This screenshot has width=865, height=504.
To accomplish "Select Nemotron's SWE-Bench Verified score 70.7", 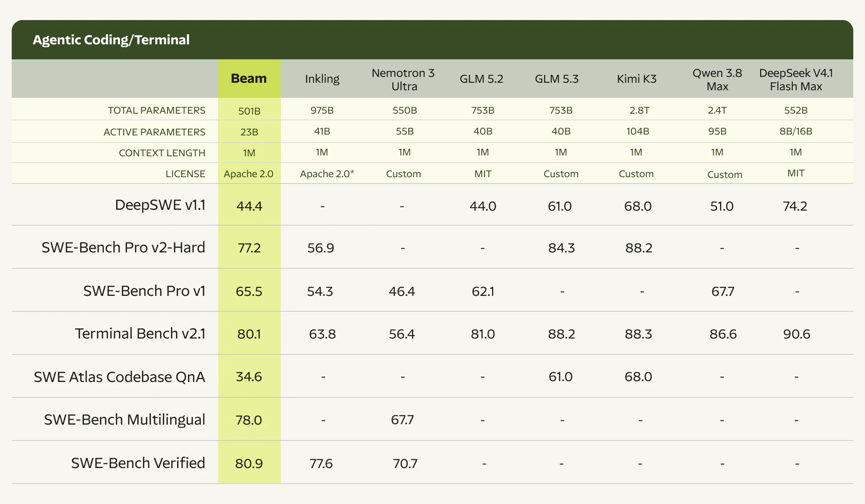I will (405, 463).
